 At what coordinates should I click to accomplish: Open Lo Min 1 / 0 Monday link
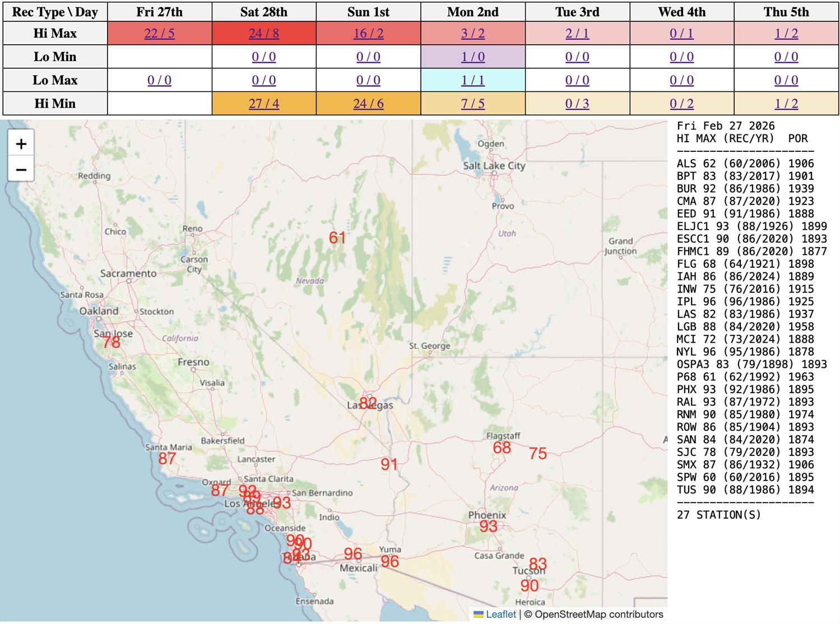pos(472,57)
